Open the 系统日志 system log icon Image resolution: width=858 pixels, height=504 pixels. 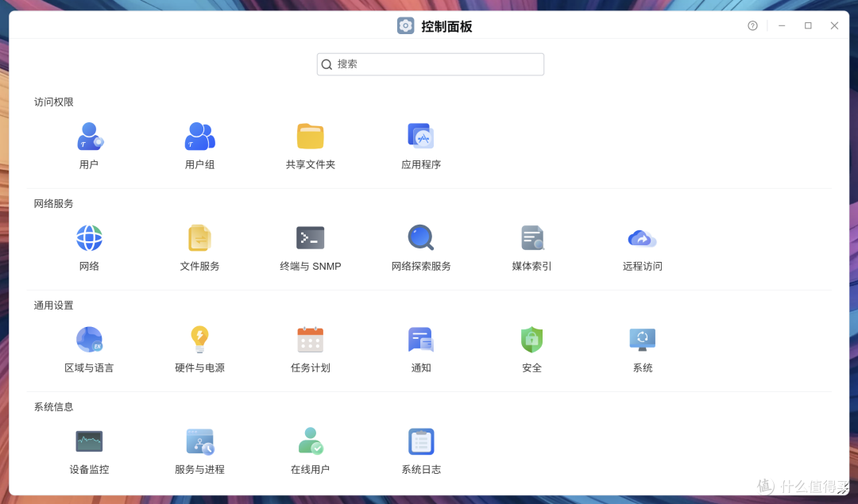421,441
